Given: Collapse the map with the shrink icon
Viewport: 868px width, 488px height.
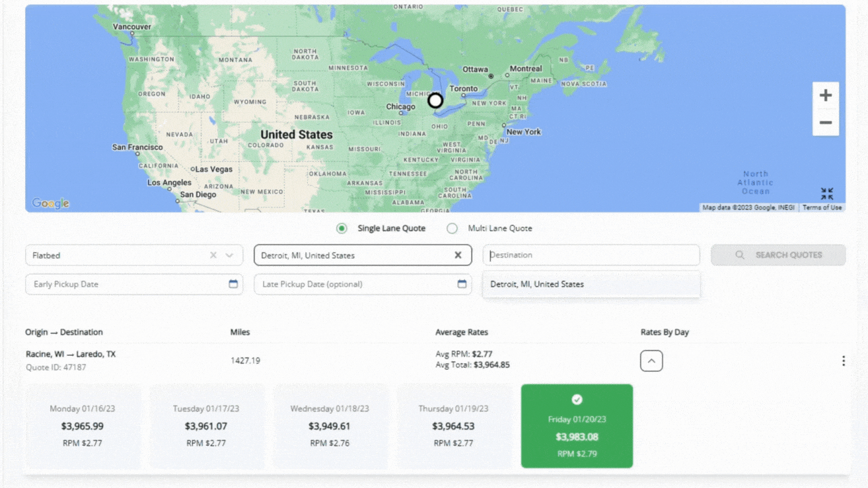Looking at the screenshot, I should (x=826, y=193).
